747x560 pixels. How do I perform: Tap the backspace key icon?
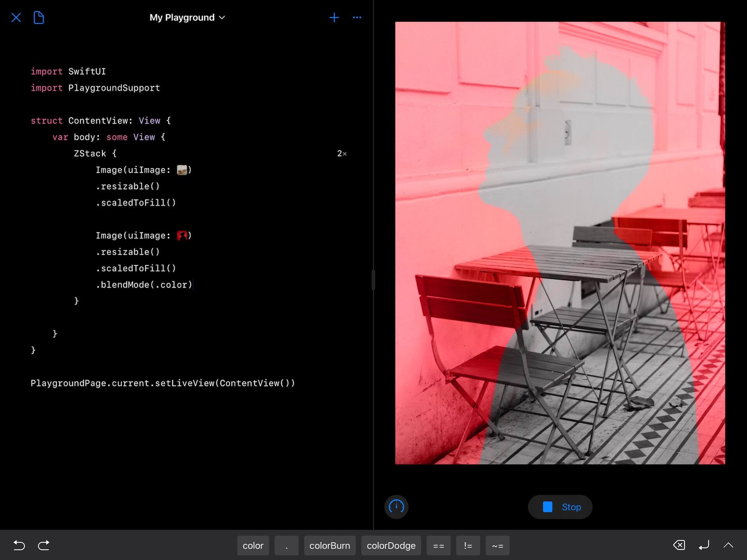click(679, 546)
